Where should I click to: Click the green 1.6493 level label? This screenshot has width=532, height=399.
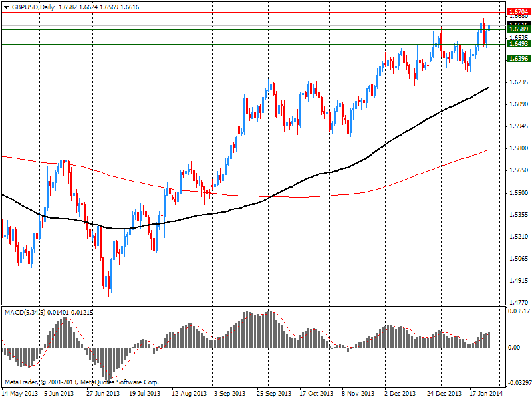click(x=517, y=44)
